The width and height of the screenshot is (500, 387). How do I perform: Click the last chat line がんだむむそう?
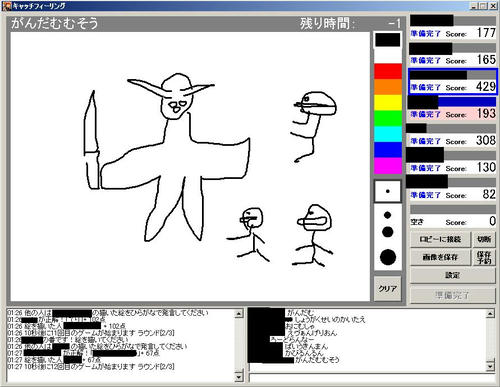point(317,359)
